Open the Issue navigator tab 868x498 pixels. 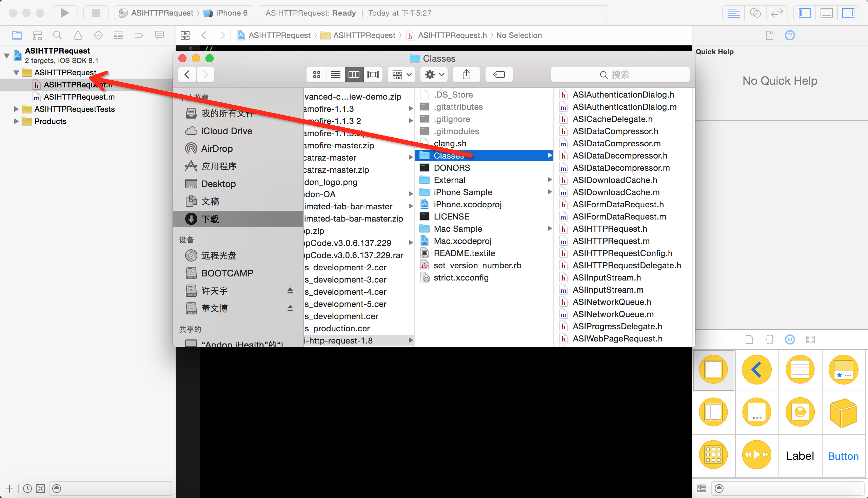coord(78,35)
